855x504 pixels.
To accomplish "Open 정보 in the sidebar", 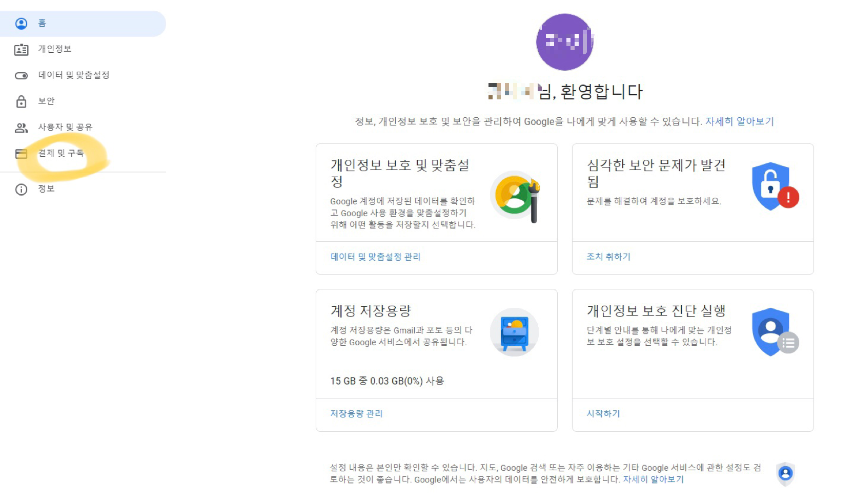I will [x=83, y=189].
